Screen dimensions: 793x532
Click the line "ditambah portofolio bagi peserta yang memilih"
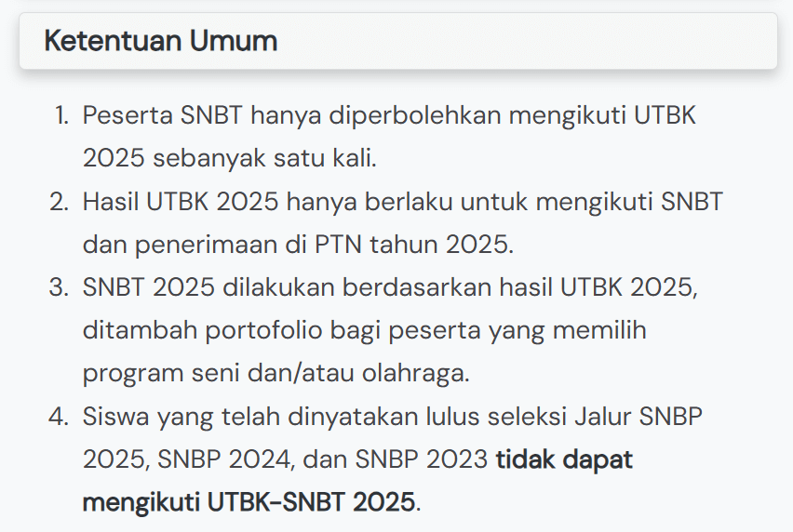[364, 330]
